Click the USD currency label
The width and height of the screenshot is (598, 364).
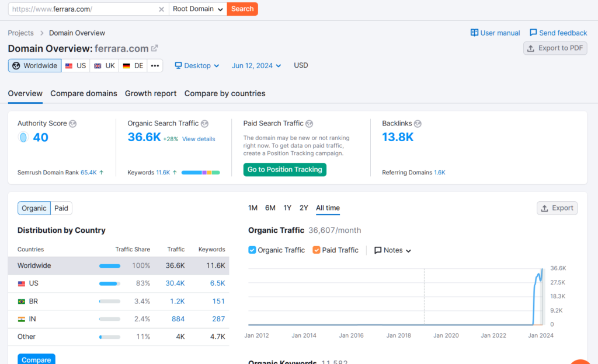[301, 65]
